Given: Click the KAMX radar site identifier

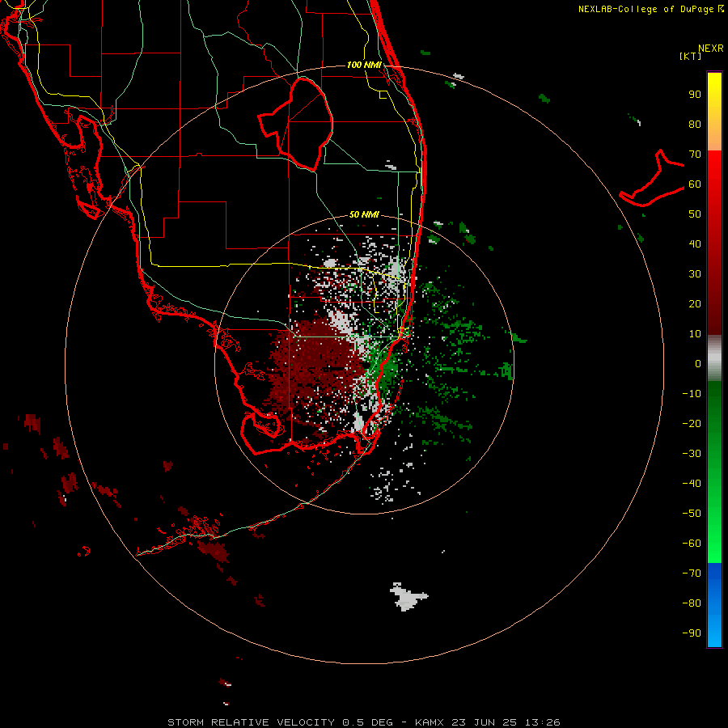Looking at the screenshot, I should (x=430, y=722).
